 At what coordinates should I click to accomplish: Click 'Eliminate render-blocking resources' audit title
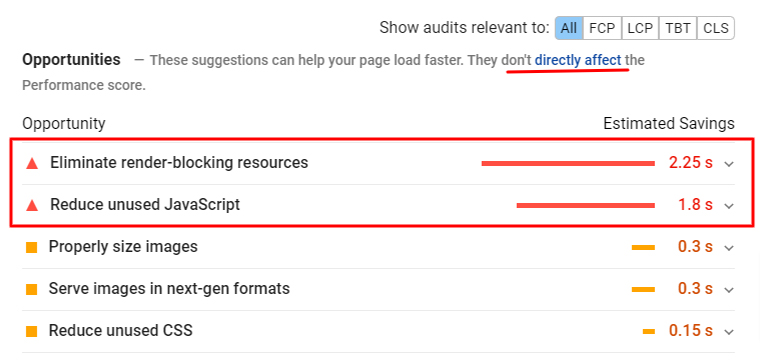179,162
